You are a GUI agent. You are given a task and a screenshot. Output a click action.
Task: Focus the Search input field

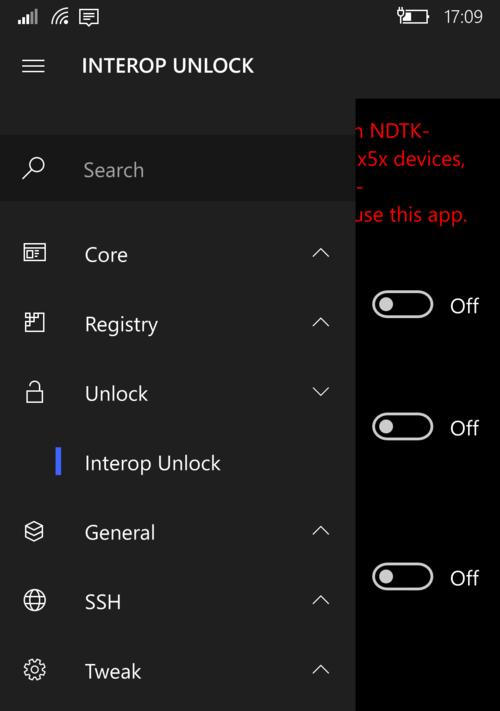click(x=178, y=169)
